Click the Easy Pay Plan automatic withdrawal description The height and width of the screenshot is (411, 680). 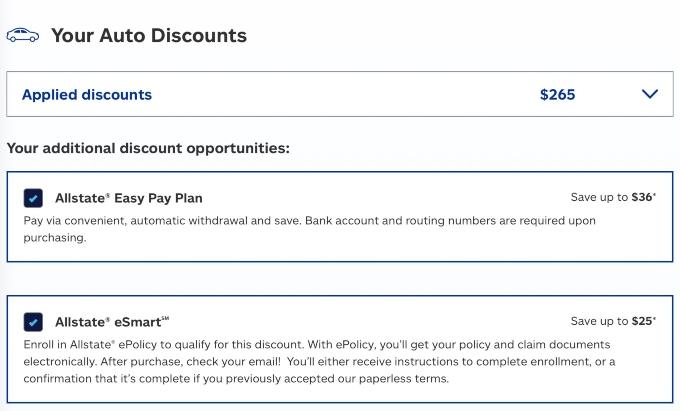(309, 229)
